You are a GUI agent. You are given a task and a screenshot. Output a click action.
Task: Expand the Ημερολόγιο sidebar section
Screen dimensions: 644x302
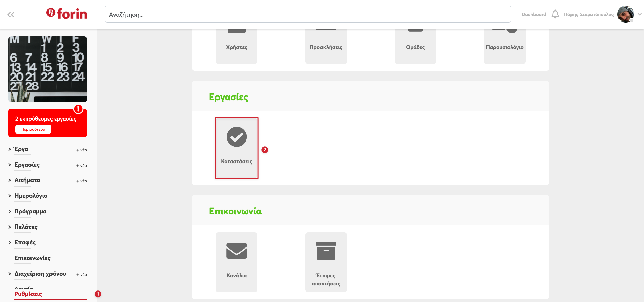[x=10, y=196]
